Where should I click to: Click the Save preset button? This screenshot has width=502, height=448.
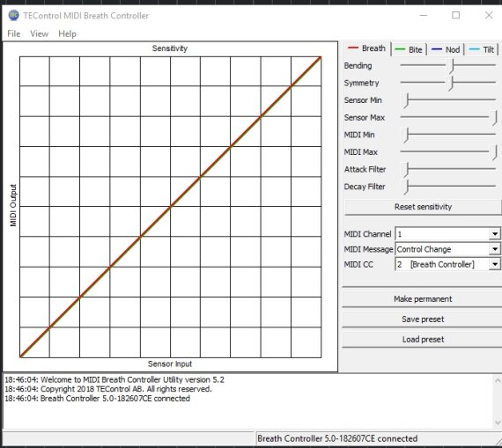coord(423,319)
